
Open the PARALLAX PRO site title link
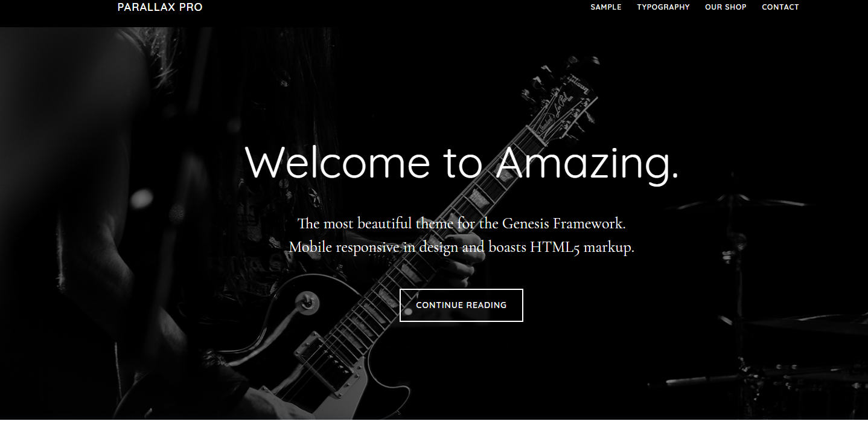coord(160,7)
